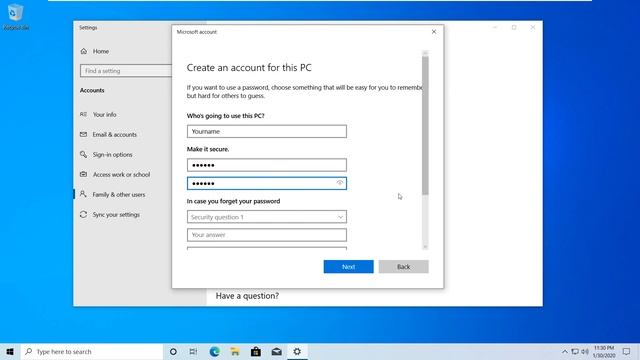The width and height of the screenshot is (640, 360).
Task: Focus the user name field containing Yourname
Action: click(267, 131)
